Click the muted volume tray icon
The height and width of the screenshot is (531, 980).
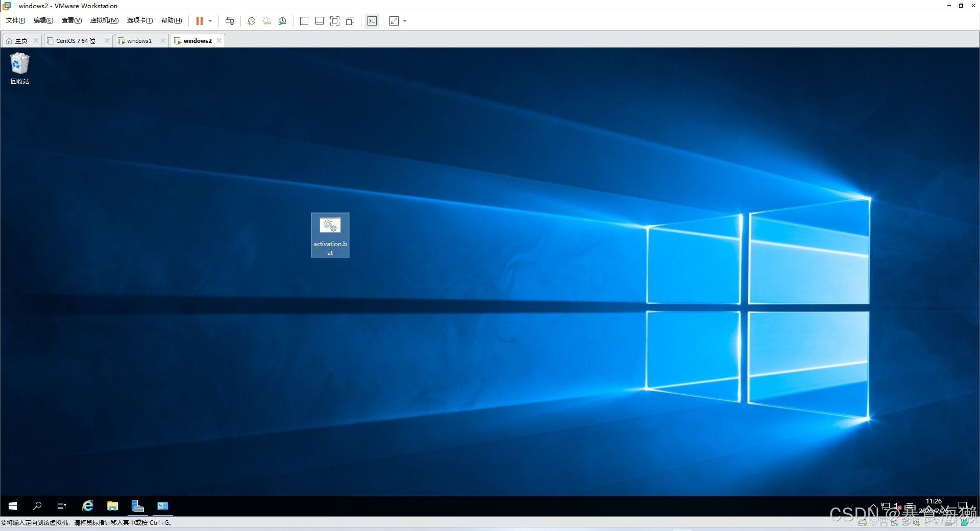pyautogui.click(x=897, y=506)
